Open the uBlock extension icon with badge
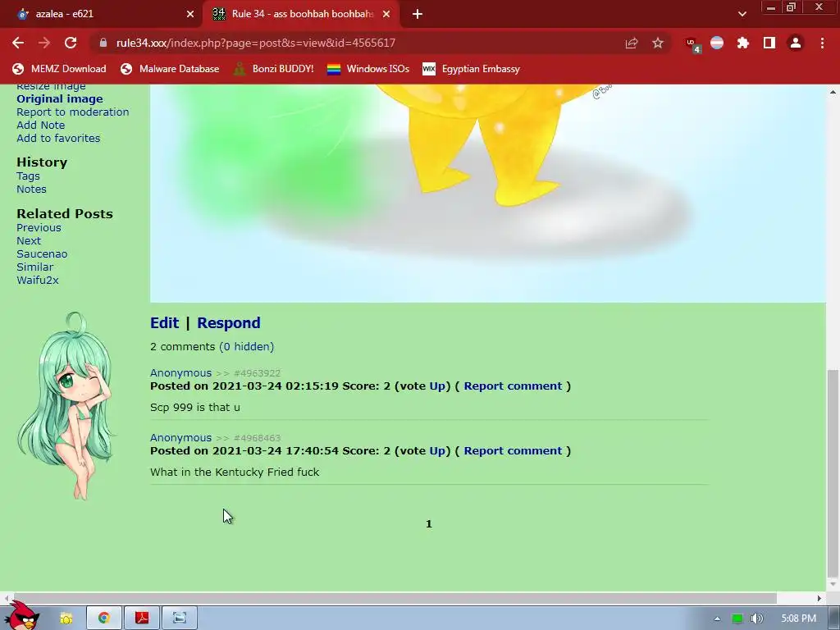Screen dimensions: 840x630 692,44
